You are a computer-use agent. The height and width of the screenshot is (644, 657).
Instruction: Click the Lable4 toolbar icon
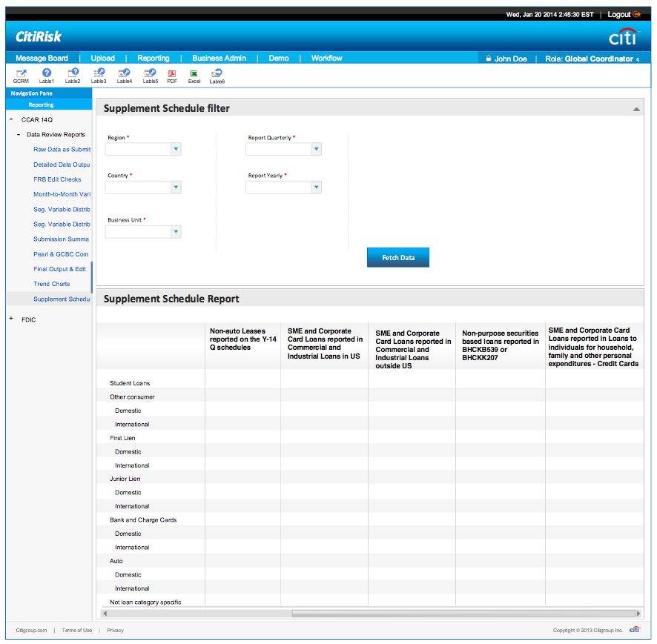point(125,73)
